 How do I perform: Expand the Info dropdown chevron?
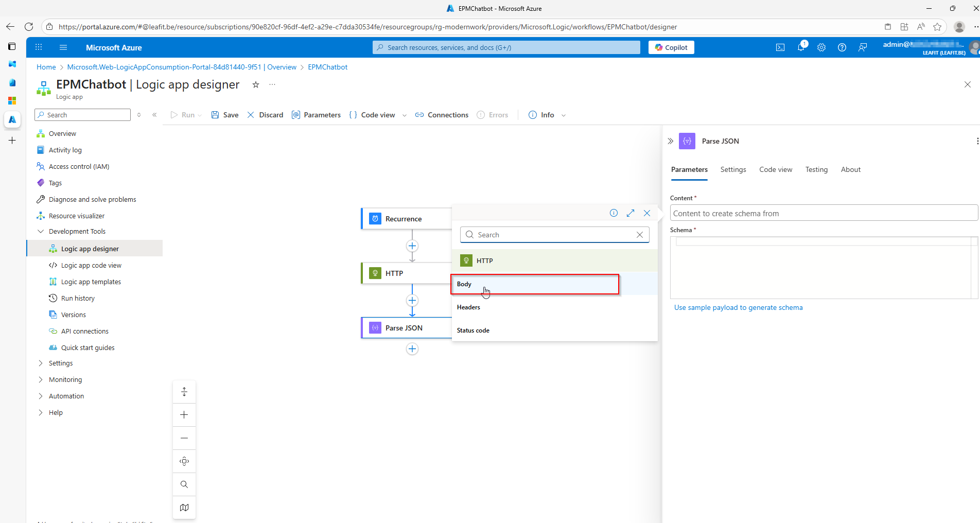tap(564, 115)
